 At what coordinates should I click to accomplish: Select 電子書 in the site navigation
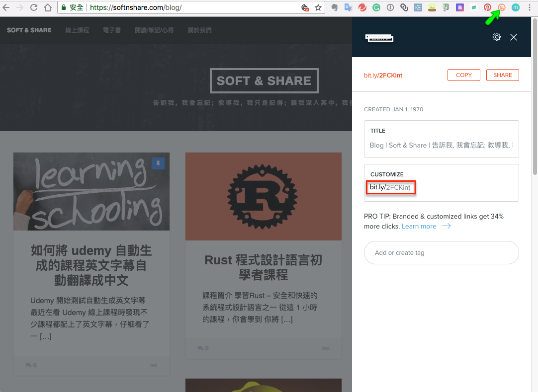click(x=112, y=30)
